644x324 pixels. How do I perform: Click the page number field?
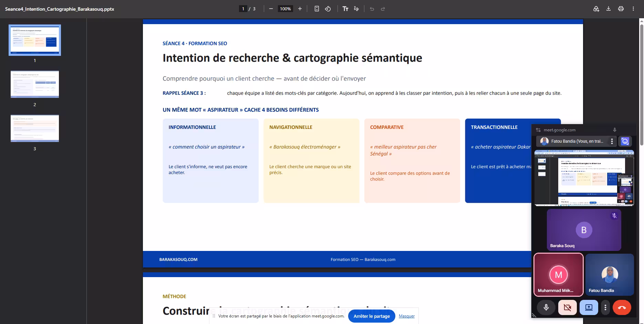click(243, 9)
